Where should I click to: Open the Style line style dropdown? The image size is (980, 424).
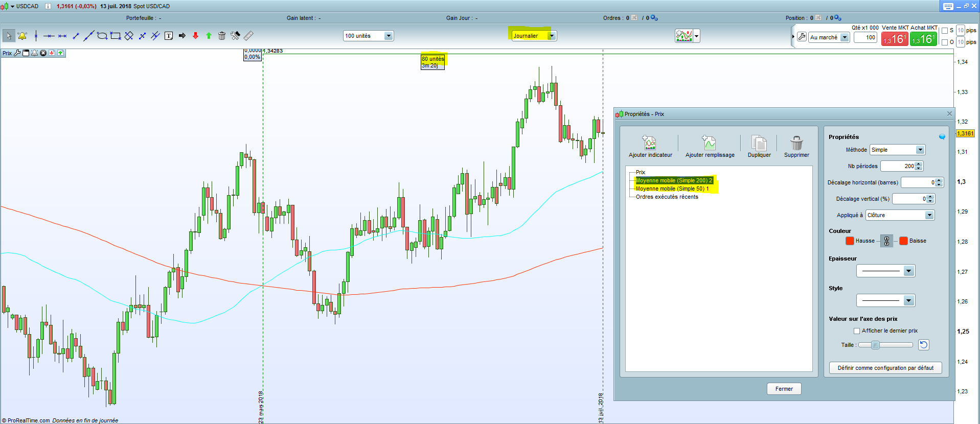(x=908, y=300)
